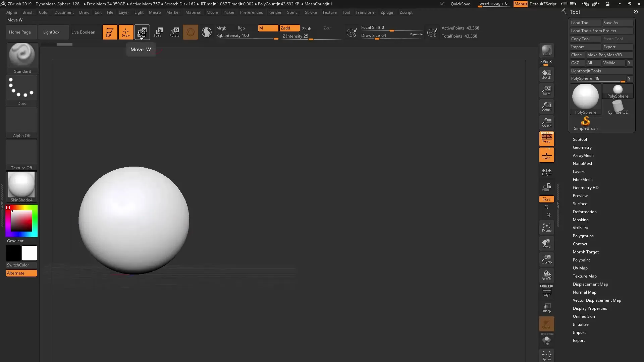Click the Xpose icon

(x=546, y=356)
